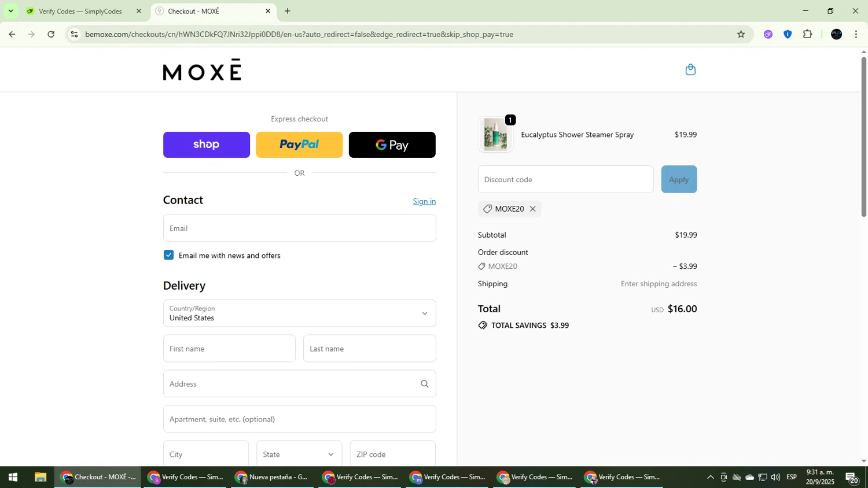Open the notification center icon

point(852,478)
